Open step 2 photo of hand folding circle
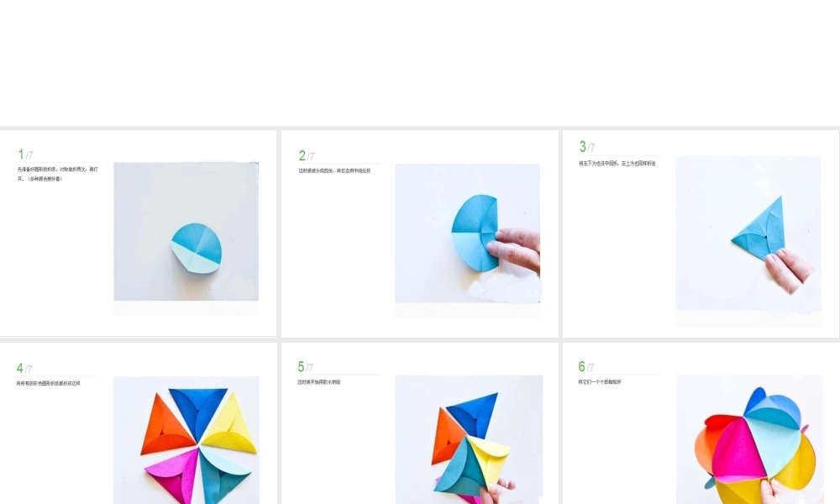 pos(468,233)
